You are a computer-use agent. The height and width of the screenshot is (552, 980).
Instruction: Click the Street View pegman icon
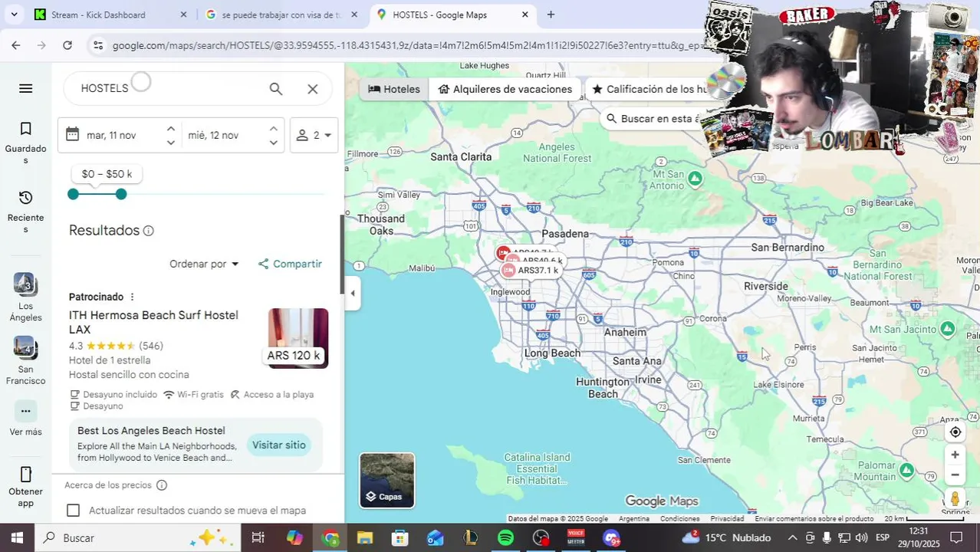pyautogui.click(x=955, y=498)
